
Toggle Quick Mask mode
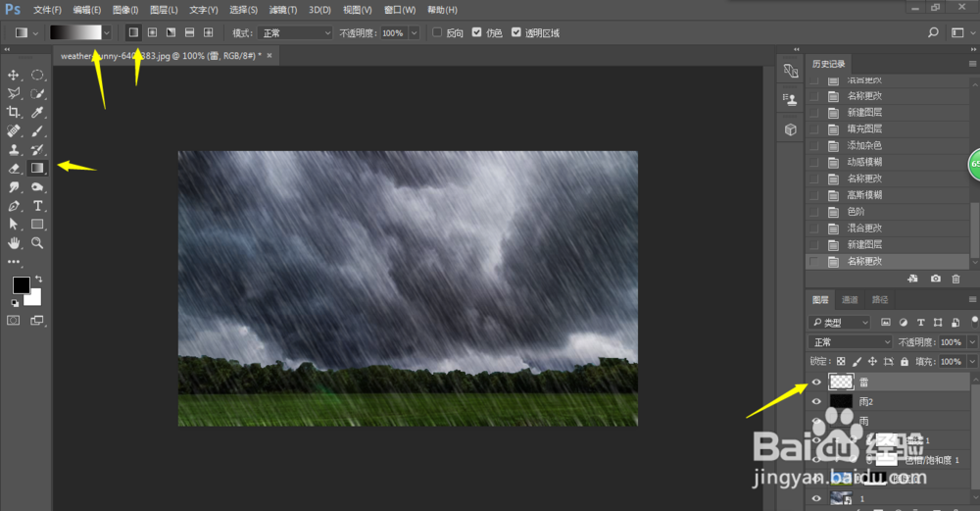tap(13, 321)
